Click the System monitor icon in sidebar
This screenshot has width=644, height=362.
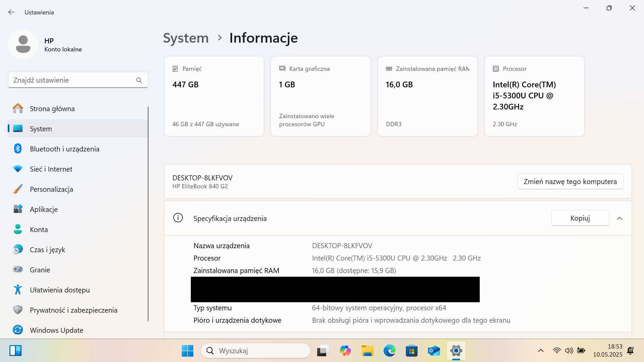pos(18,129)
